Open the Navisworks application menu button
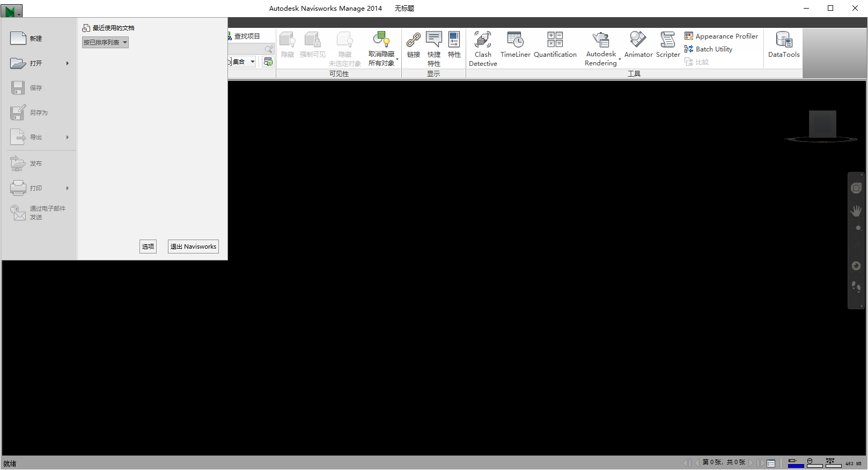Image resolution: width=868 pixels, height=470 pixels. coord(11,11)
